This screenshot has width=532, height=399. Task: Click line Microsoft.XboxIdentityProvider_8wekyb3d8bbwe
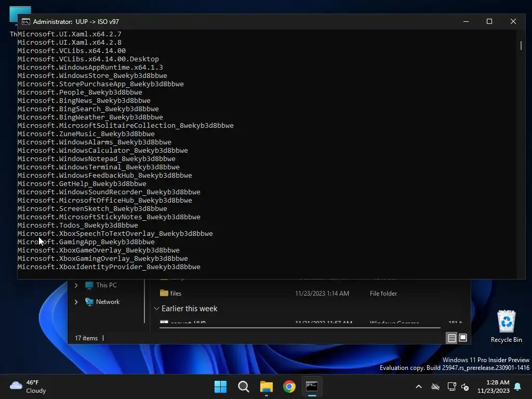109,267
